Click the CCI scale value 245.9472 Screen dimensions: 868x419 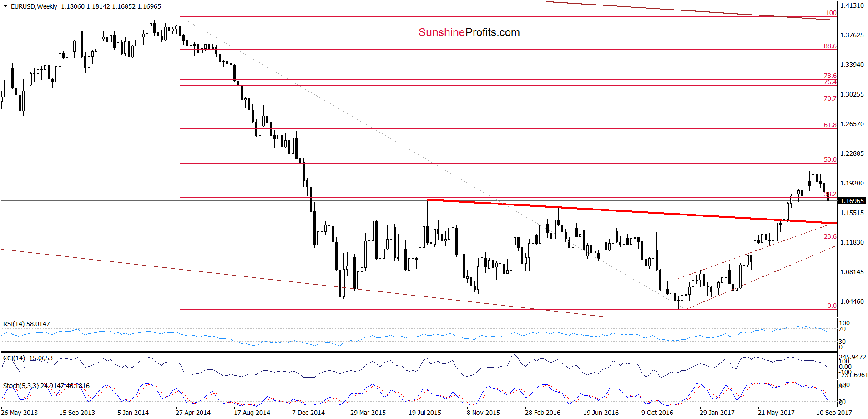(x=852, y=358)
